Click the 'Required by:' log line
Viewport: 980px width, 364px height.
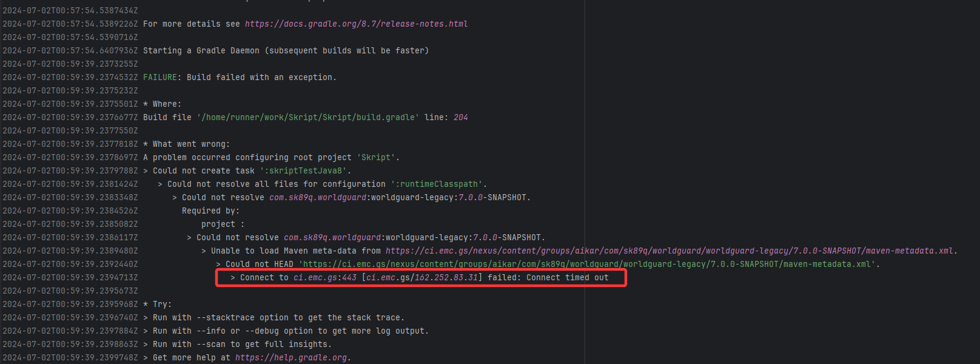coord(210,211)
